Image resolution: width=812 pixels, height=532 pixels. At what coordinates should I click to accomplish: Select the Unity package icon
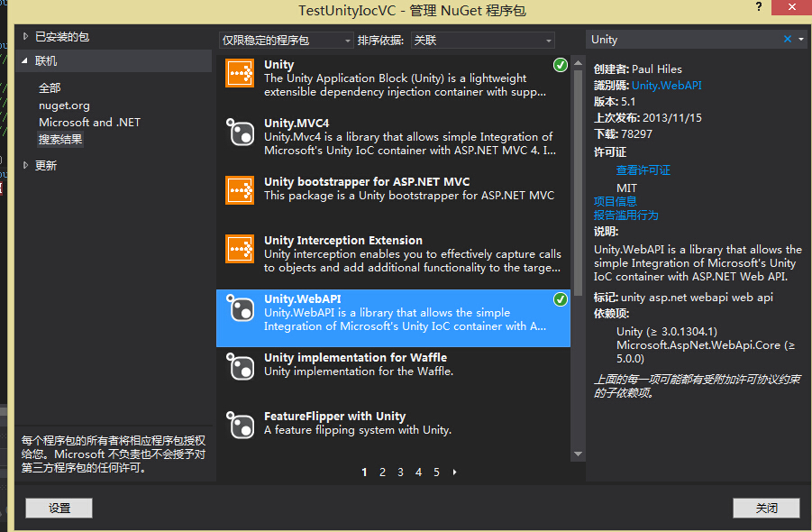(240, 73)
